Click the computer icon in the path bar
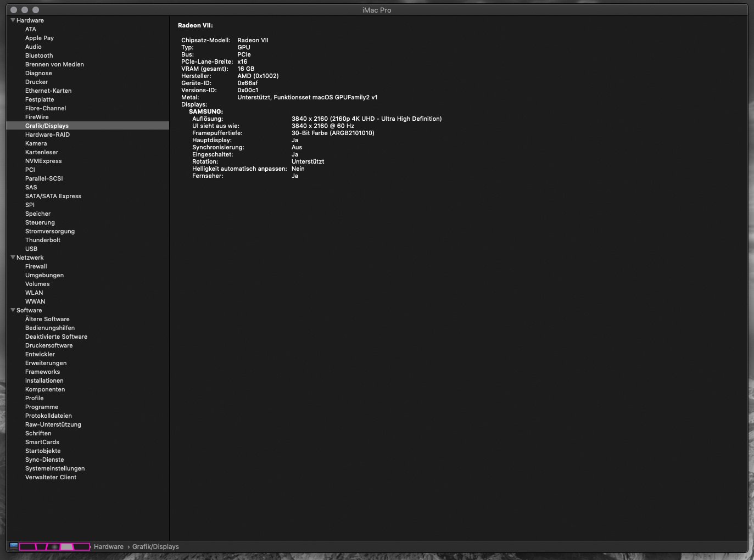The width and height of the screenshot is (754, 560). [x=14, y=546]
